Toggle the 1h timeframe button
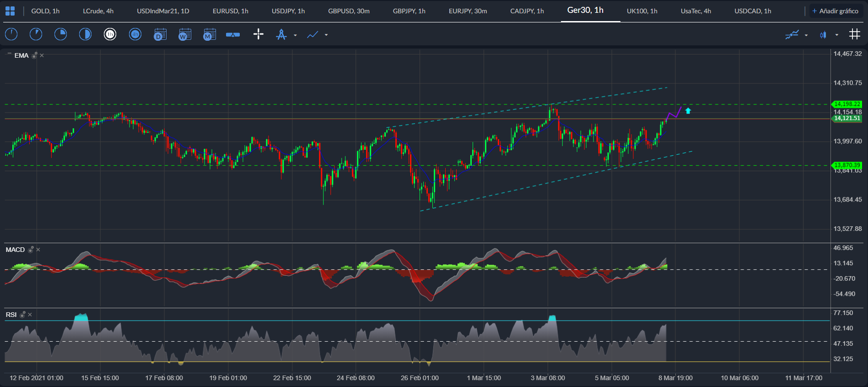 (x=110, y=34)
